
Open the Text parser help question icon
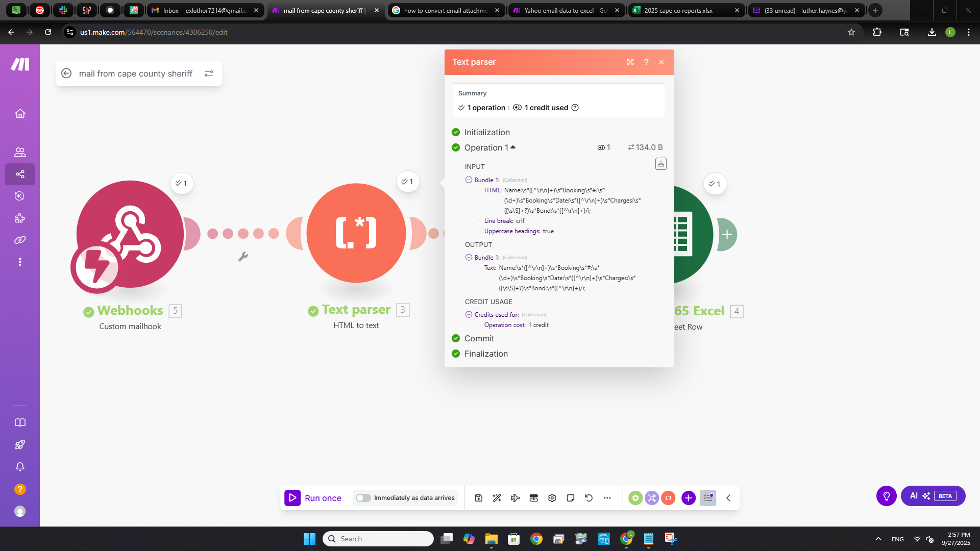pos(646,62)
